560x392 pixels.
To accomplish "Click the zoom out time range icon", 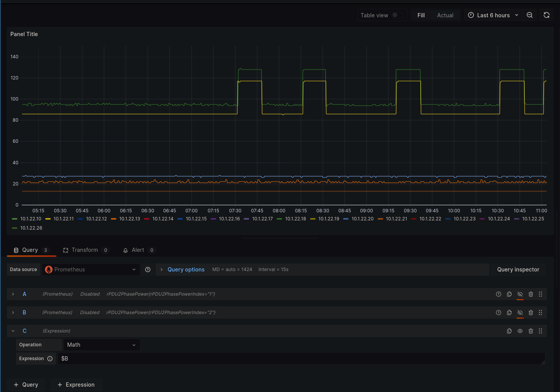I will 530,15.
